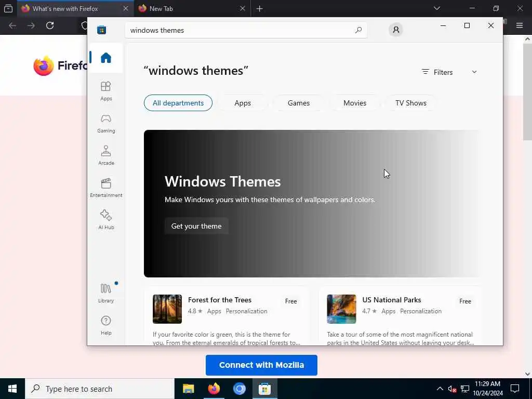The height and width of the screenshot is (399, 532).
Task: Open File Explorer from taskbar
Action: click(x=188, y=389)
